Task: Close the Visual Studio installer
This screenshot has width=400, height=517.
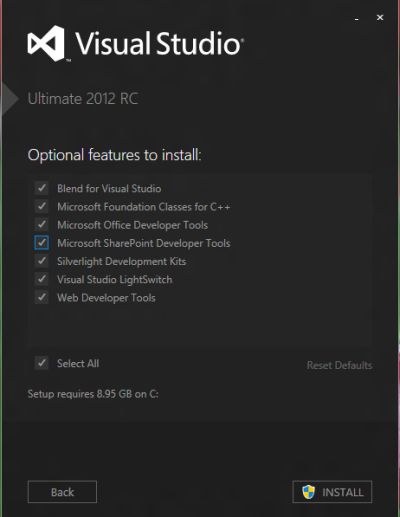Action: (380, 17)
